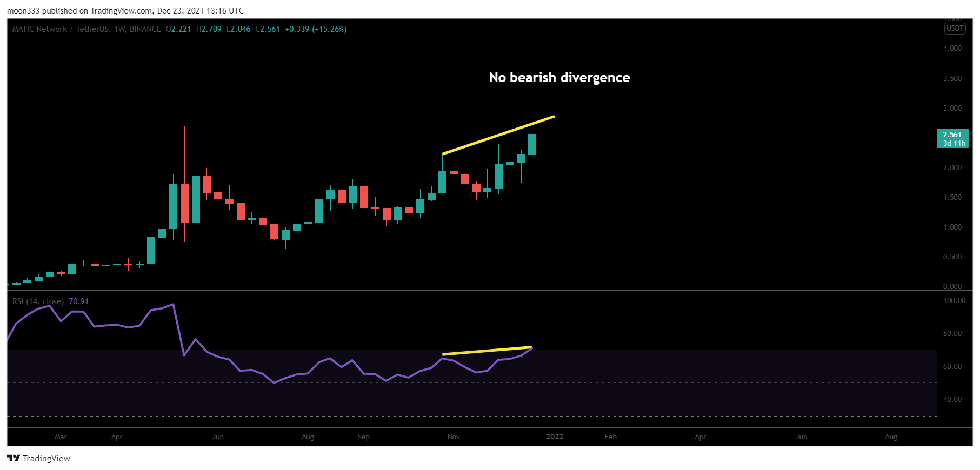The image size is (980, 470).
Task: Click the yellow trendline above the price candles
Action: (498, 135)
